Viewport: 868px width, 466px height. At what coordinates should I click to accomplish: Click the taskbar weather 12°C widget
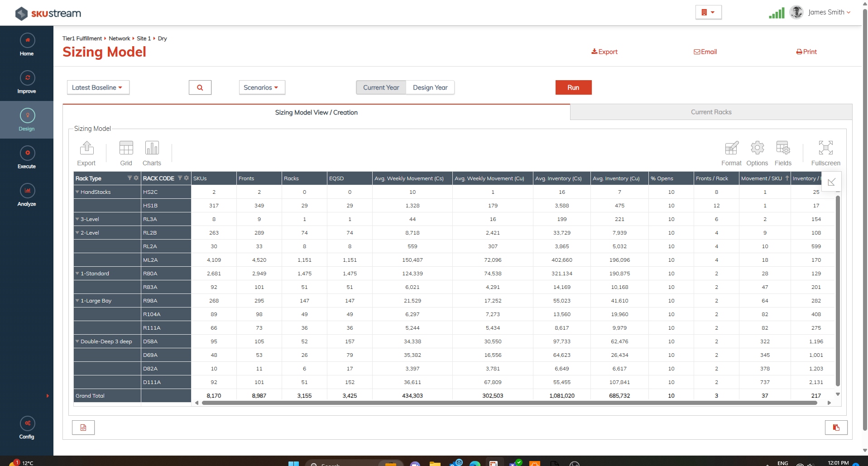[x=21, y=463]
